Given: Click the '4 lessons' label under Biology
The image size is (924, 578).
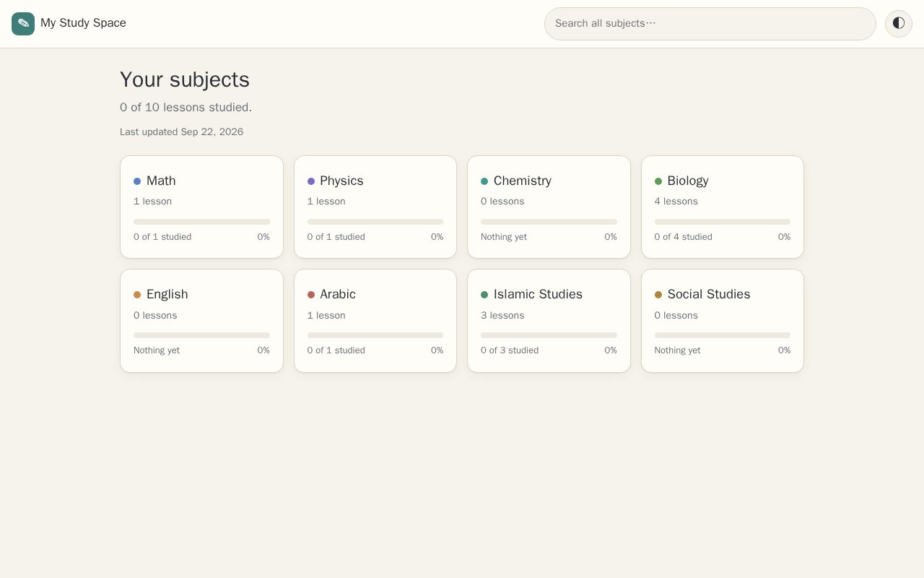Looking at the screenshot, I should tap(676, 202).
